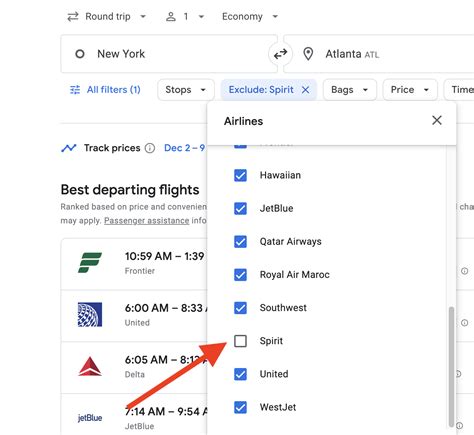Uncheck the Hawaiian checkbox
Image resolution: width=474 pixels, height=435 pixels.
[x=240, y=175]
